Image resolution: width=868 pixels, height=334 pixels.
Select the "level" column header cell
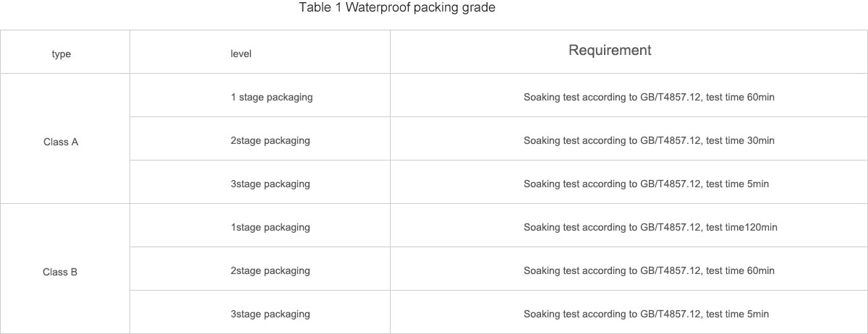(x=241, y=54)
